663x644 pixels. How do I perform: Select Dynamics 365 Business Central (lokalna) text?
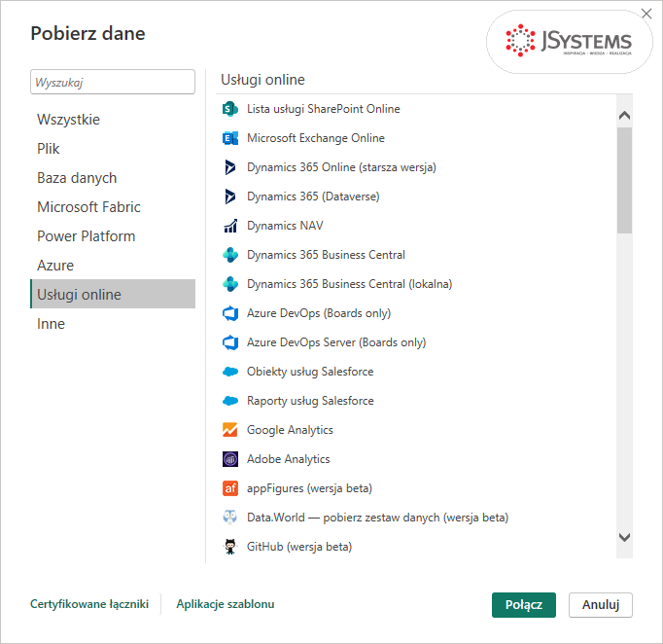[x=350, y=284]
